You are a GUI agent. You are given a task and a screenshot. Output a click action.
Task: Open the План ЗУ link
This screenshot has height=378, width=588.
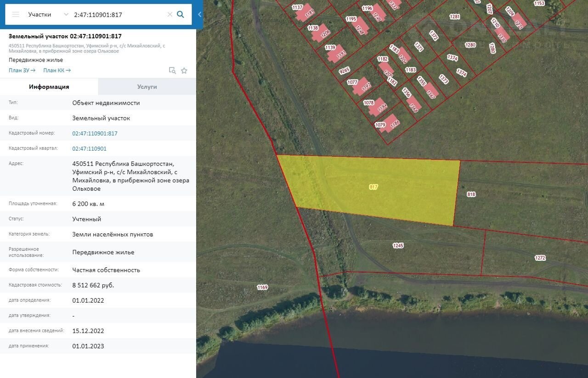[x=22, y=70]
